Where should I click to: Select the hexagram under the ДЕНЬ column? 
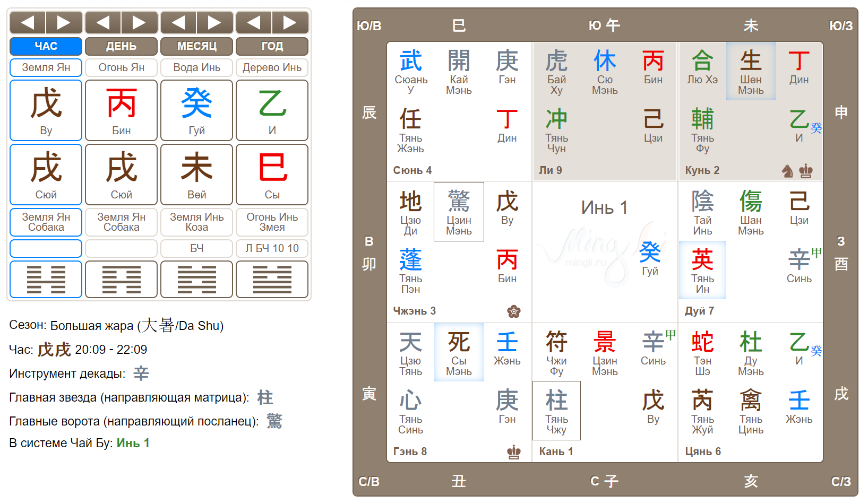click(x=122, y=280)
